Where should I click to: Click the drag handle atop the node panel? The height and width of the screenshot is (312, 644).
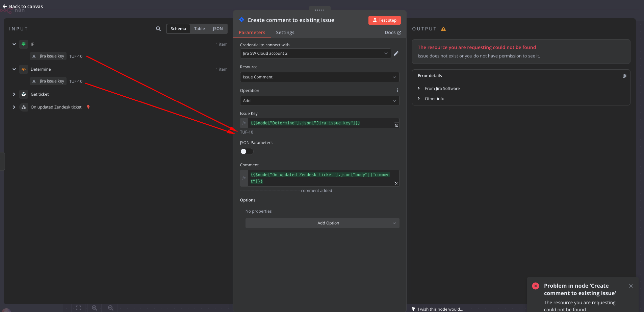point(320,10)
